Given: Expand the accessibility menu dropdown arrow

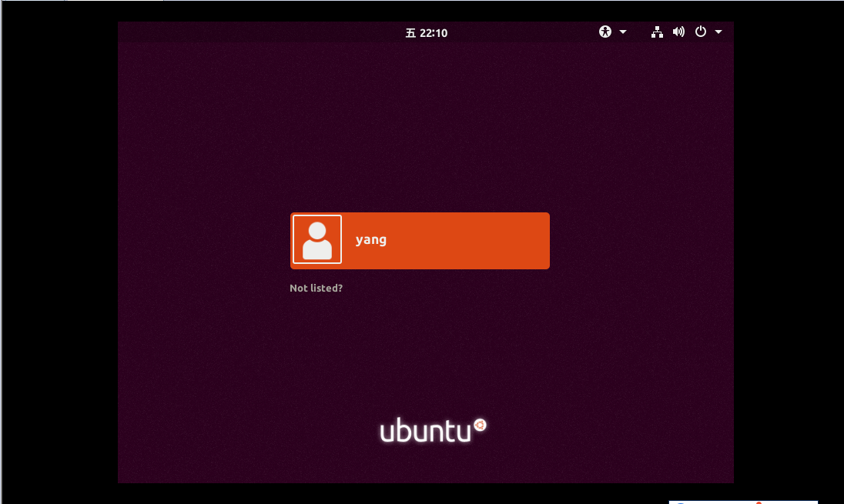Looking at the screenshot, I should point(623,32).
